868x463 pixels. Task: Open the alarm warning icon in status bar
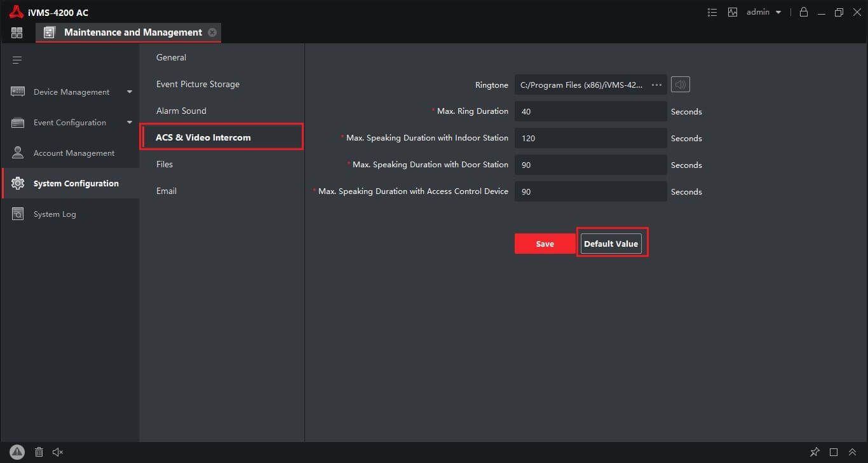[17, 452]
